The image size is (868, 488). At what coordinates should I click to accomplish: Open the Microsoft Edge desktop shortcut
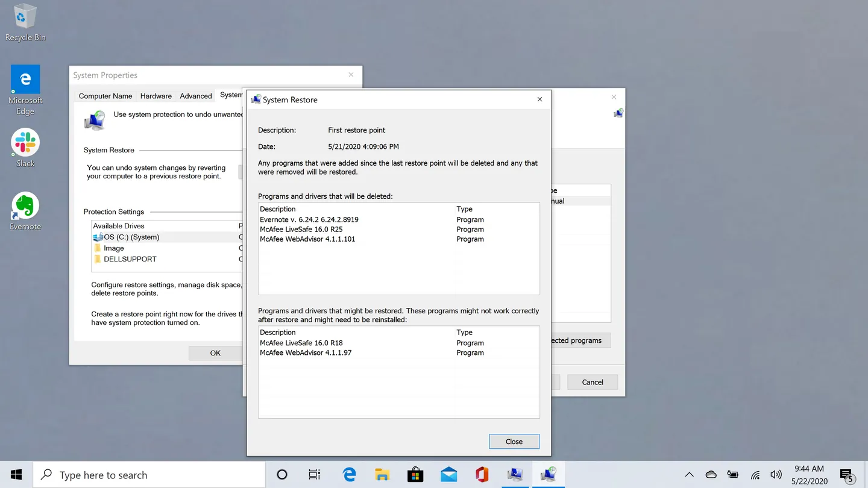pyautogui.click(x=25, y=90)
